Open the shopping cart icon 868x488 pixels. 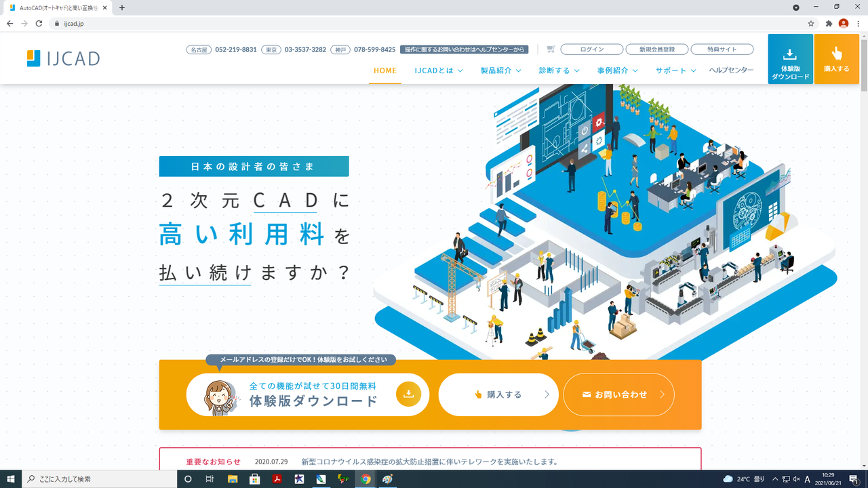point(551,49)
